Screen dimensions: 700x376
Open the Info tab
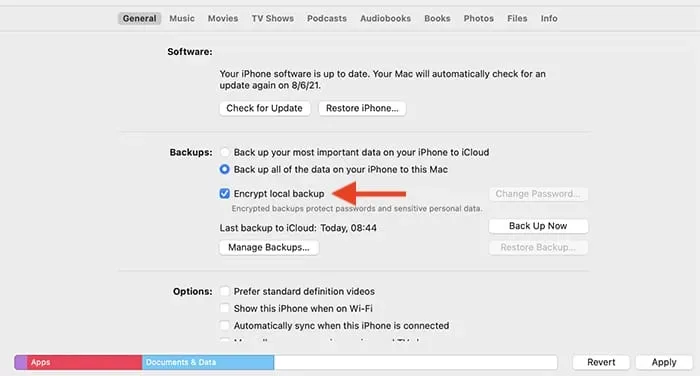click(549, 18)
